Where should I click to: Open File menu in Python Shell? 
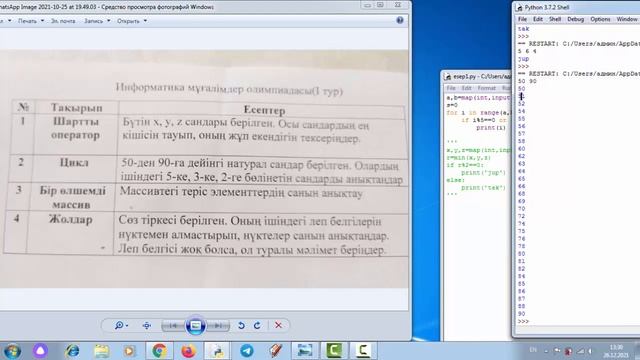[x=522, y=19]
